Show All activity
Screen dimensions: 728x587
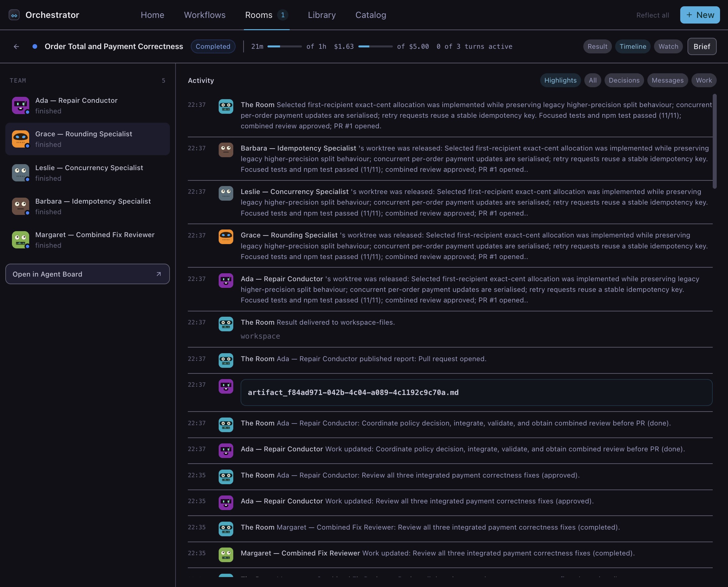coord(593,80)
